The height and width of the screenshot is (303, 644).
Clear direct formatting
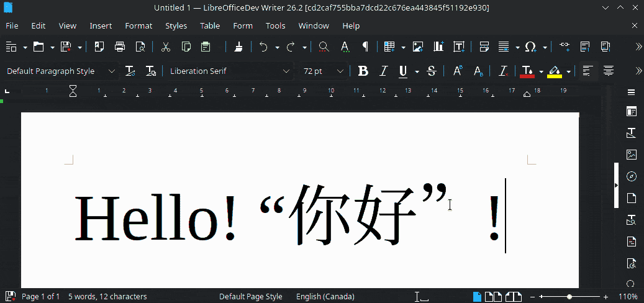click(504, 71)
